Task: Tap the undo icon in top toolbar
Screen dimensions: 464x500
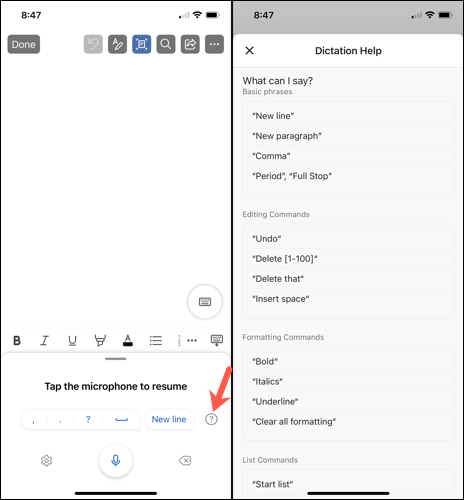Action: click(x=93, y=44)
